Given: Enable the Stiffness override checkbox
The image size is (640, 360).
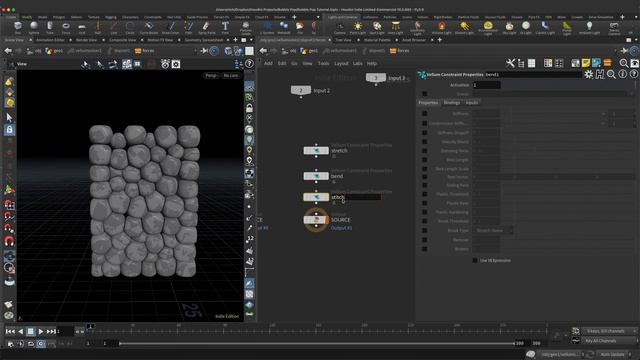Looking at the screenshot, I should coord(424,113).
